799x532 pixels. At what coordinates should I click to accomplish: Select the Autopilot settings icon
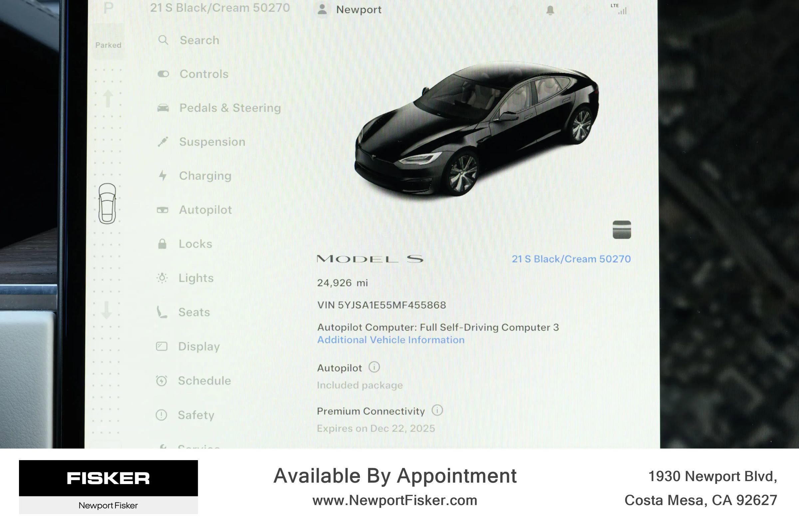click(x=163, y=210)
